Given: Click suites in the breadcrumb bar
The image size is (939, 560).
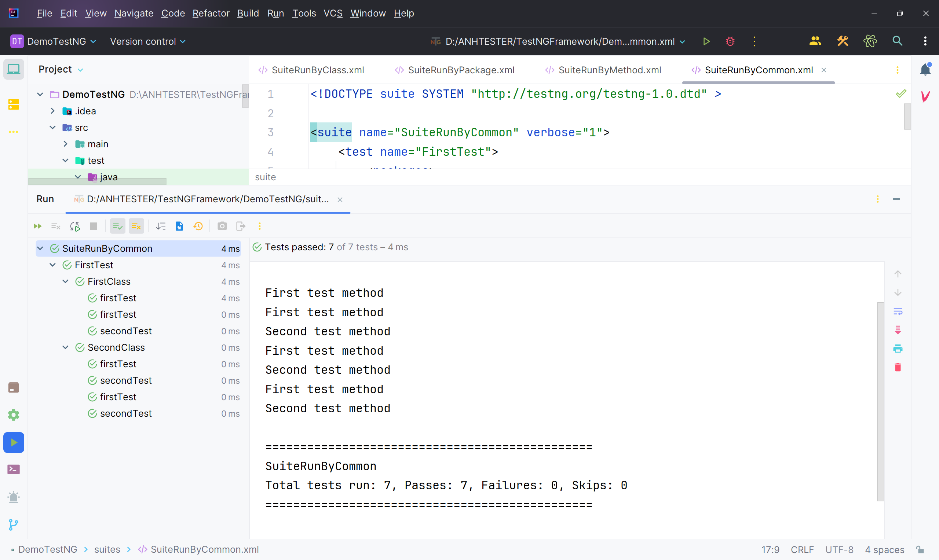Looking at the screenshot, I should [107, 549].
